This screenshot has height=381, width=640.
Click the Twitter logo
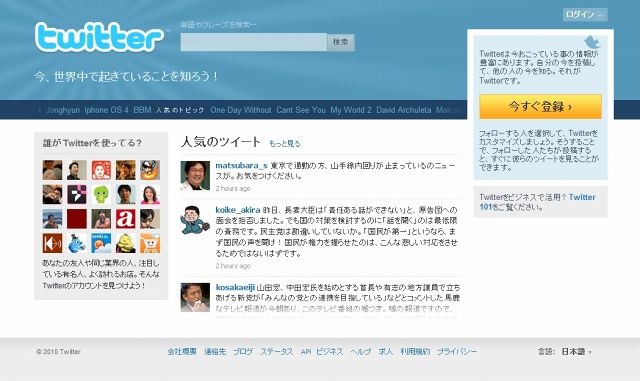[x=99, y=37]
